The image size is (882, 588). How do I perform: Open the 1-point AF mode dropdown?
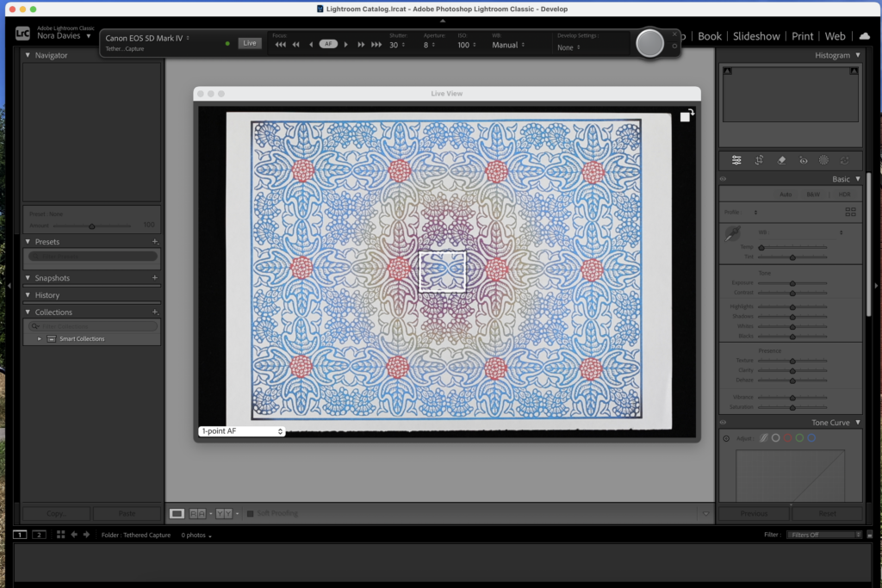click(241, 431)
